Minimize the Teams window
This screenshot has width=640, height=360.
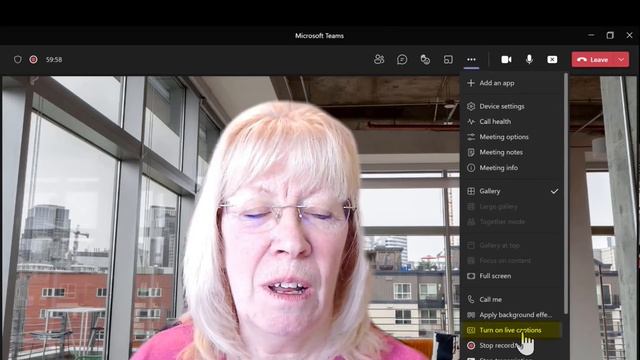coord(591,36)
